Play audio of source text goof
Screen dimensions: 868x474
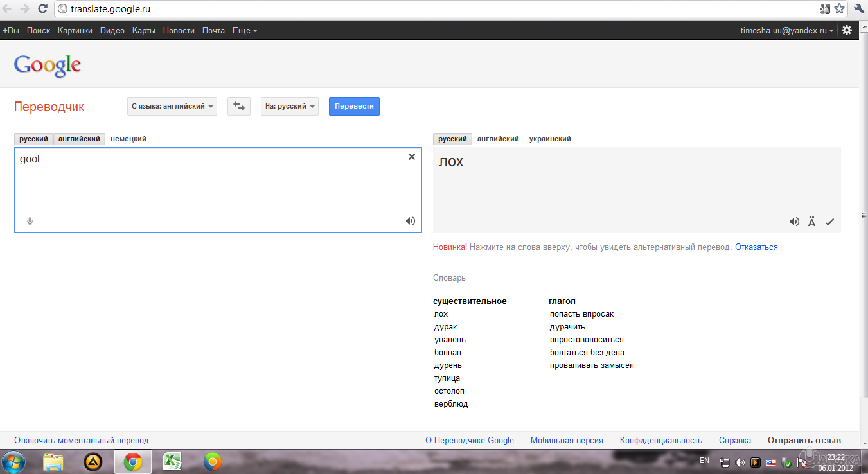pyautogui.click(x=410, y=222)
